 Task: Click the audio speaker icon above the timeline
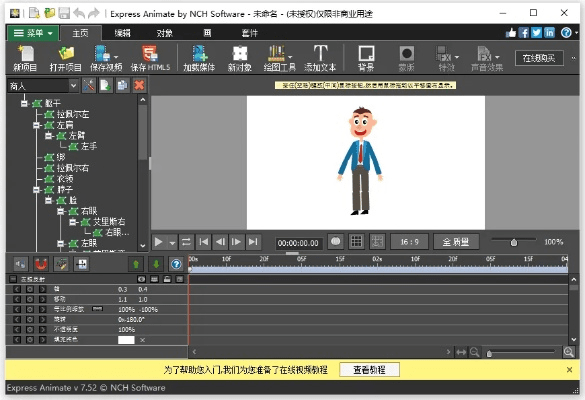coord(21,264)
